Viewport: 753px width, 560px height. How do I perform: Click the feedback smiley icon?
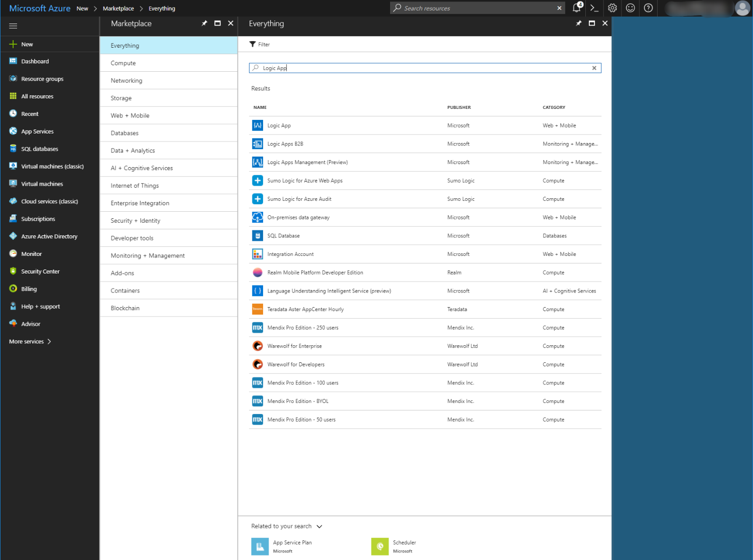pyautogui.click(x=631, y=8)
